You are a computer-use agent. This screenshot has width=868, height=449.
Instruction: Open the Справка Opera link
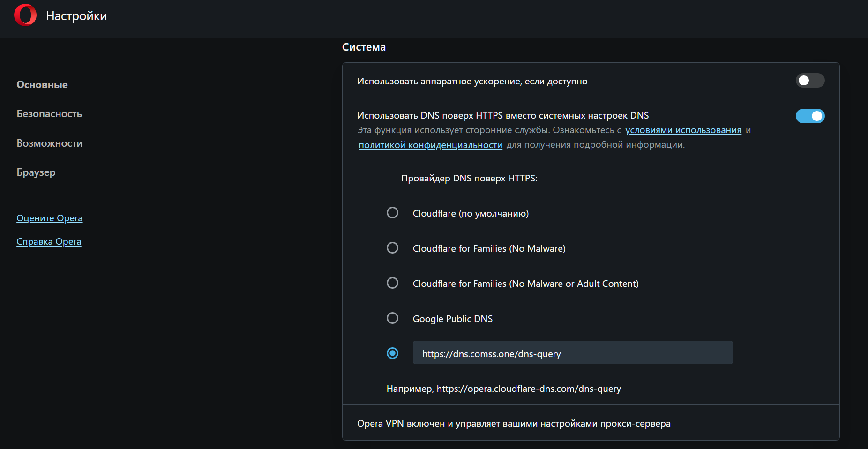coord(49,241)
